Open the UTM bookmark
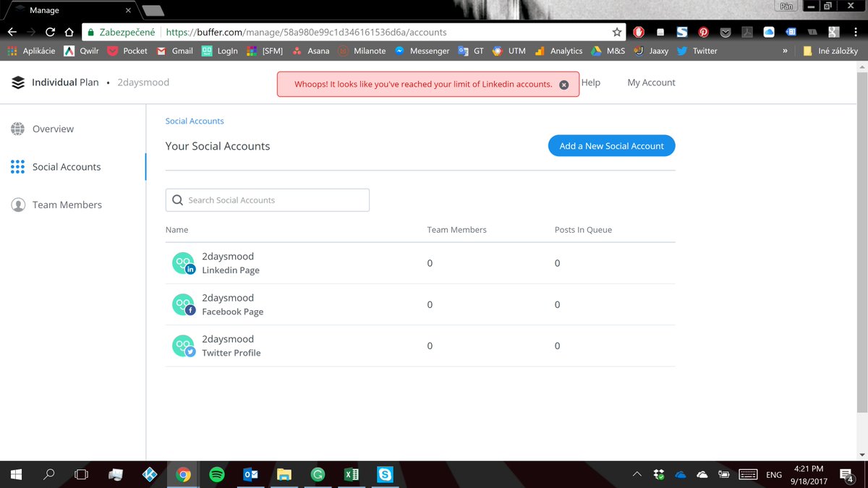The image size is (868, 488). click(509, 51)
